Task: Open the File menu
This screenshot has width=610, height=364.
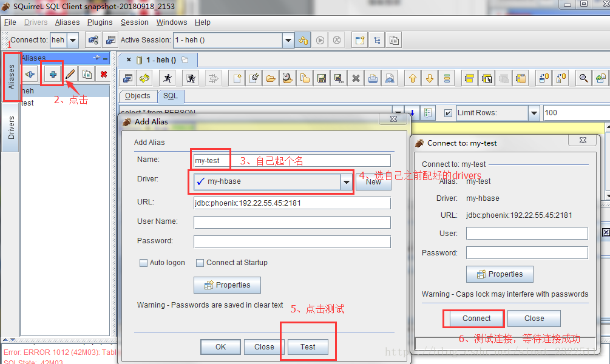Action: click(x=10, y=22)
